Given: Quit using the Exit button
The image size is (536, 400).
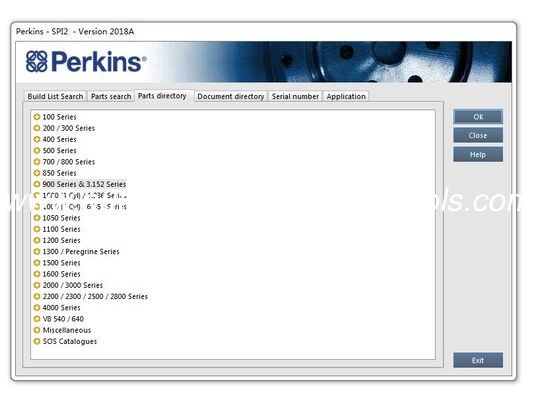Looking at the screenshot, I should point(478,360).
